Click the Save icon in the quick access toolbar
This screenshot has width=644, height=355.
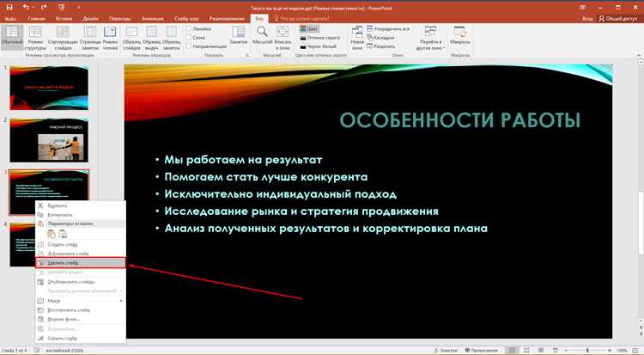pyautogui.click(x=10, y=8)
